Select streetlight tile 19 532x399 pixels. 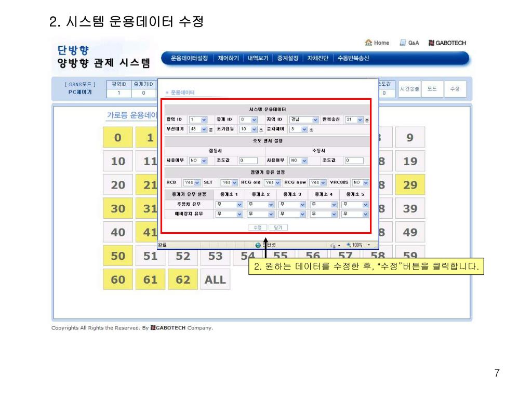410,161
